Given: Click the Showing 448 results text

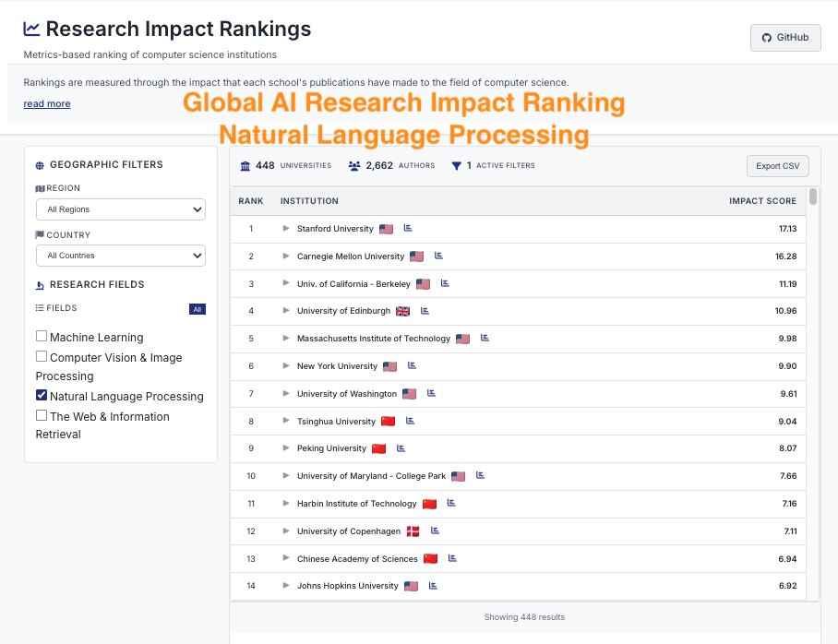Looking at the screenshot, I should [x=524, y=617].
